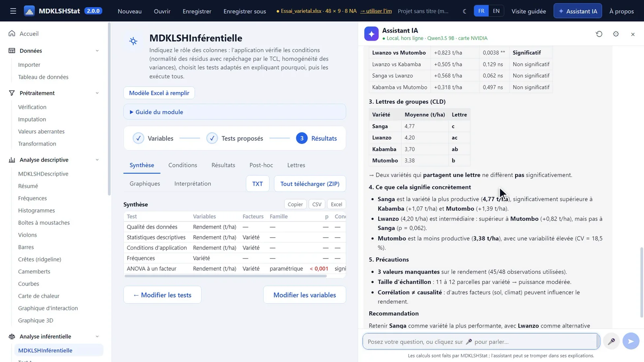The height and width of the screenshot is (362, 644).
Task: Collapse the Données section chevron
Action: click(x=97, y=51)
